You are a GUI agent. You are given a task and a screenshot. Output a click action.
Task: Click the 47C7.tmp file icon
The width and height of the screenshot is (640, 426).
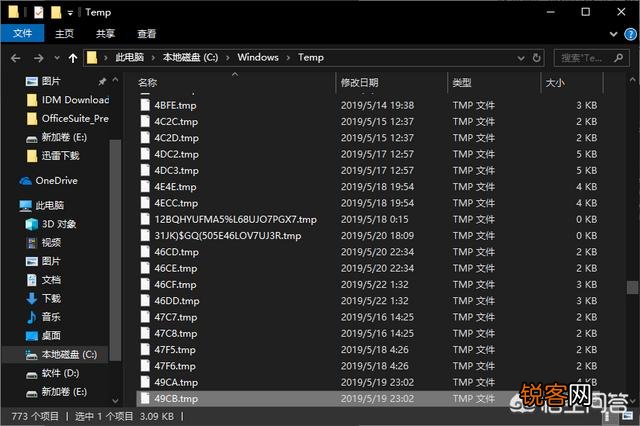[x=145, y=317]
